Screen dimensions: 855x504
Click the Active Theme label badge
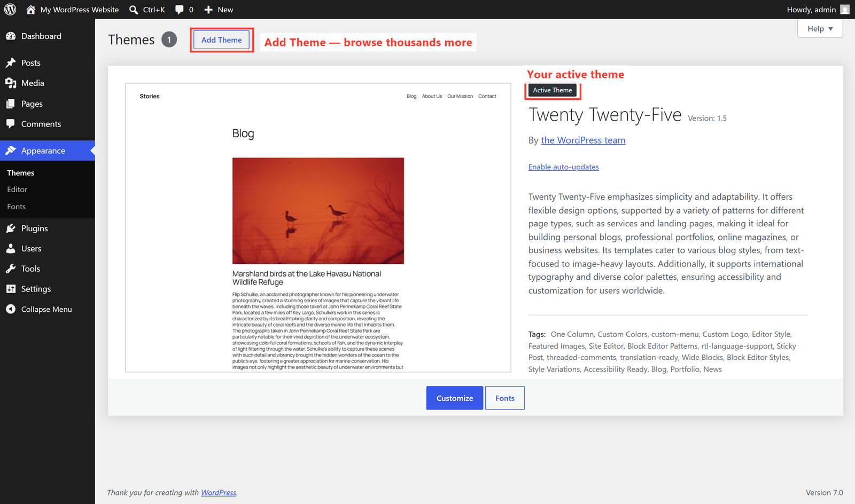pos(553,90)
